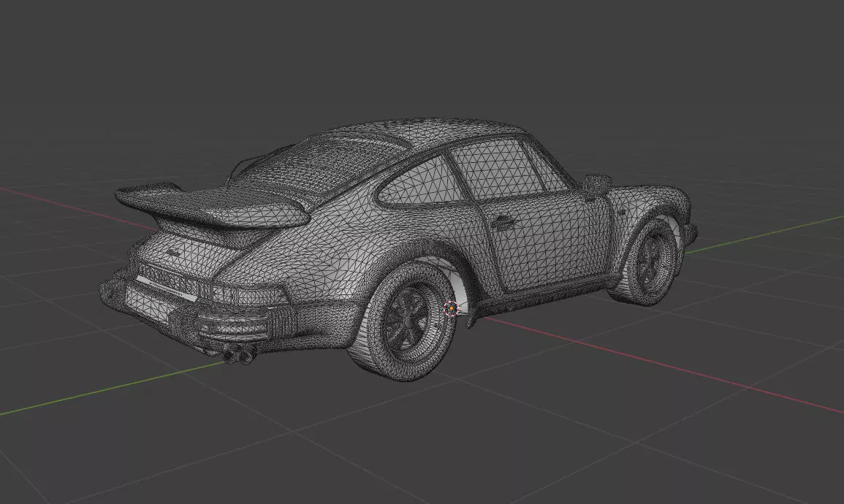The image size is (844, 504).
Task: Click the car's side mirror
Action: pyautogui.click(x=597, y=183)
